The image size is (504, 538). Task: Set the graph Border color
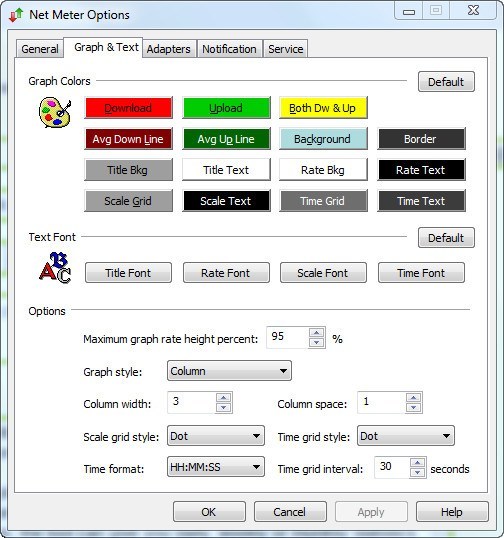tap(421, 139)
